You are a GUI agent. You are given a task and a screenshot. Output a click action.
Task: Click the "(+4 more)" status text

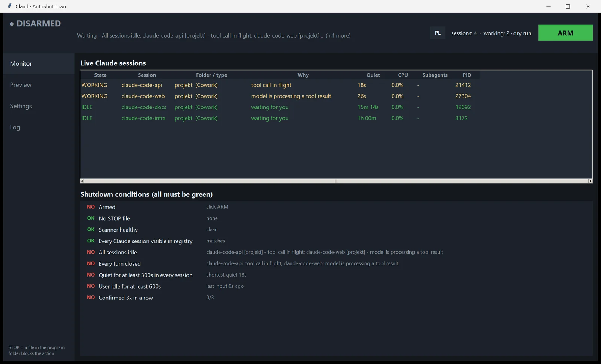338,36
